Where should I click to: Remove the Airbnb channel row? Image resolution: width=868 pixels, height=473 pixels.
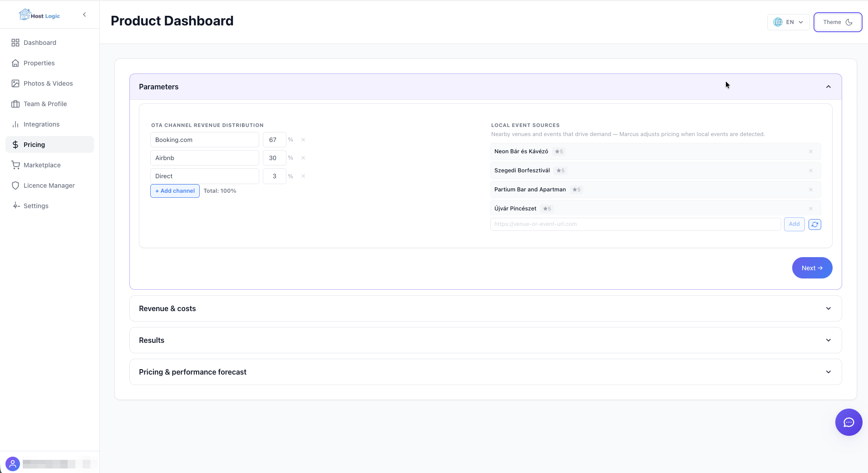pyautogui.click(x=303, y=158)
